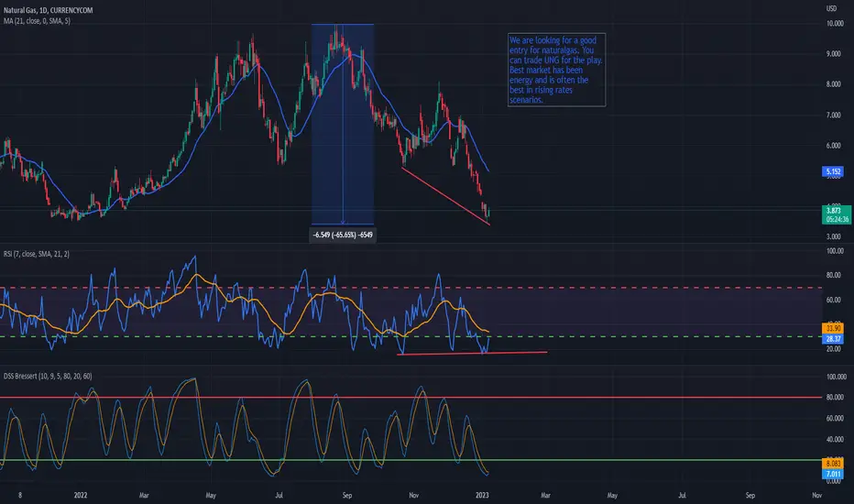Click the 3.873 current price tag
Image resolution: width=854 pixels, height=504 pixels.
click(x=833, y=211)
